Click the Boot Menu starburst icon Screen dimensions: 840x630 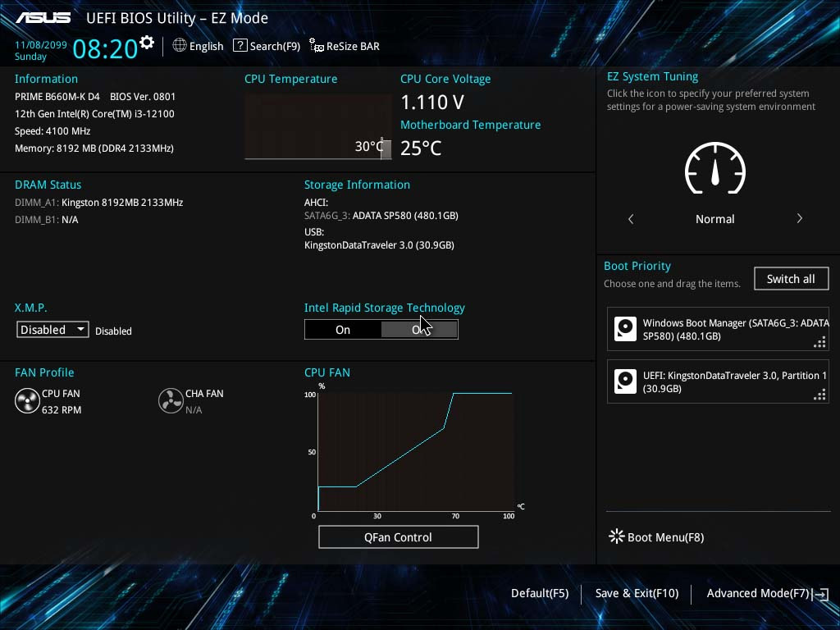(x=617, y=536)
